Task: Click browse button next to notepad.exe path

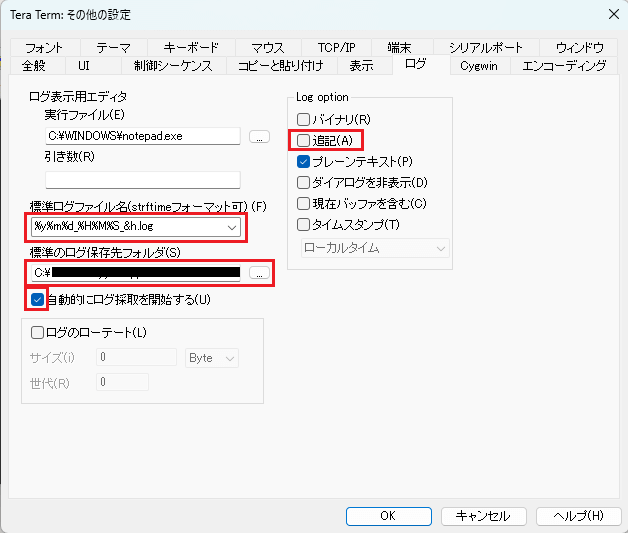Action: [259, 137]
